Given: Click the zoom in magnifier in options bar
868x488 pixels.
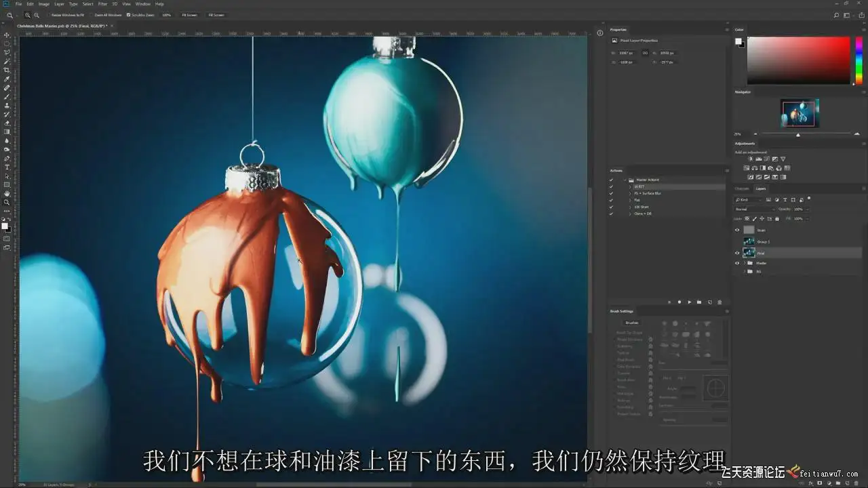Looking at the screenshot, I should (28, 14).
